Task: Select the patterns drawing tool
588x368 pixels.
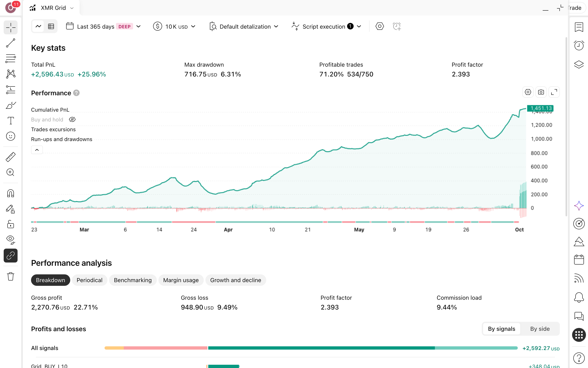Action: click(x=10, y=74)
